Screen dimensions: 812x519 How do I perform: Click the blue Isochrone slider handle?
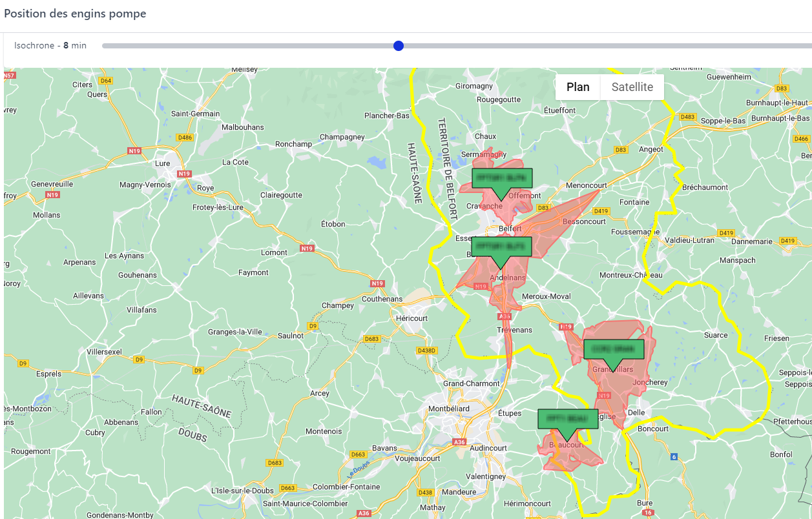[x=399, y=46]
